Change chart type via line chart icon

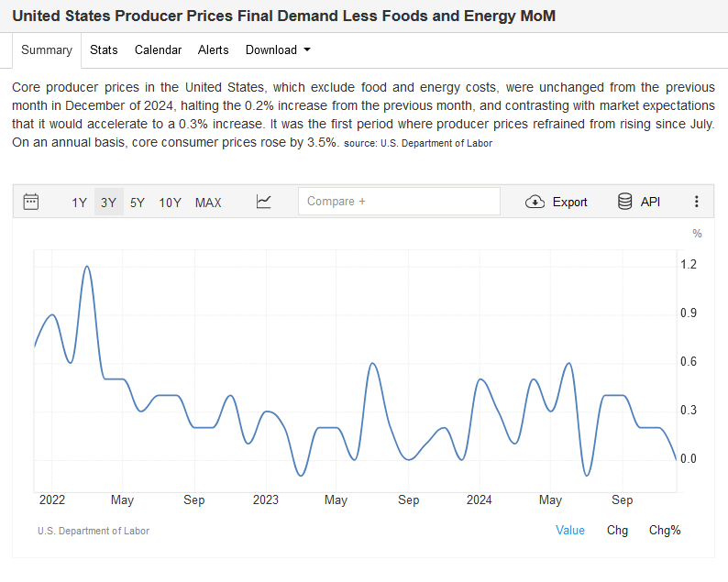(x=264, y=202)
